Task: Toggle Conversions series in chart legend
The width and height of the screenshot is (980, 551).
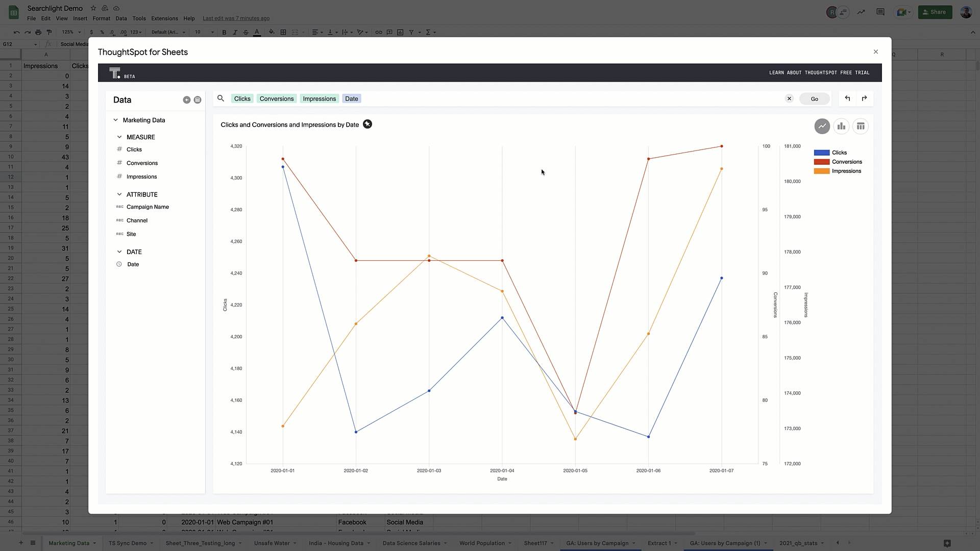Action: [x=847, y=162]
